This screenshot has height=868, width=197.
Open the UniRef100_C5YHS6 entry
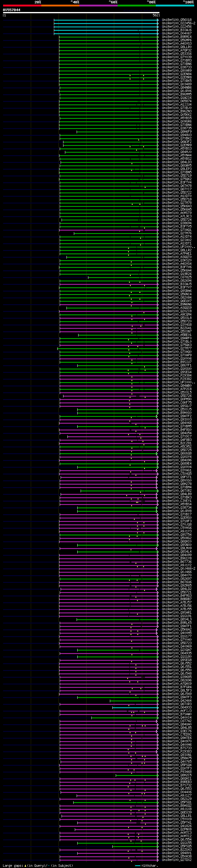point(177,528)
